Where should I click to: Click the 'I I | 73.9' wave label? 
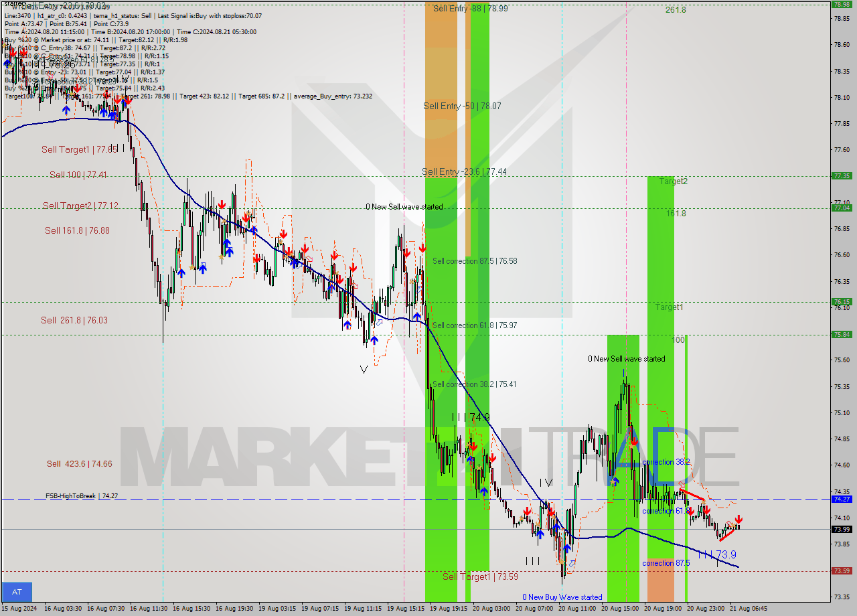click(716, 555)
